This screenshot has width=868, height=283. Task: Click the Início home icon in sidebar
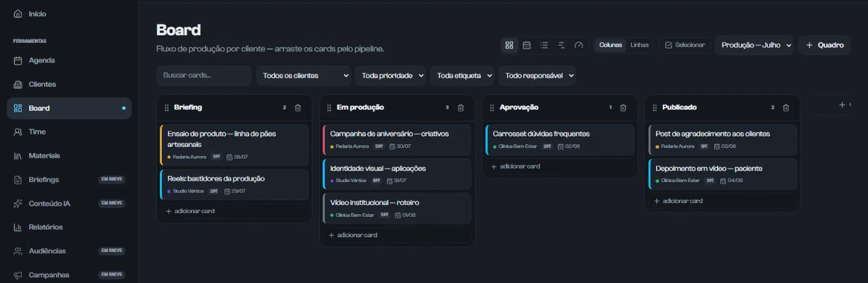click(x=18, y=14)
